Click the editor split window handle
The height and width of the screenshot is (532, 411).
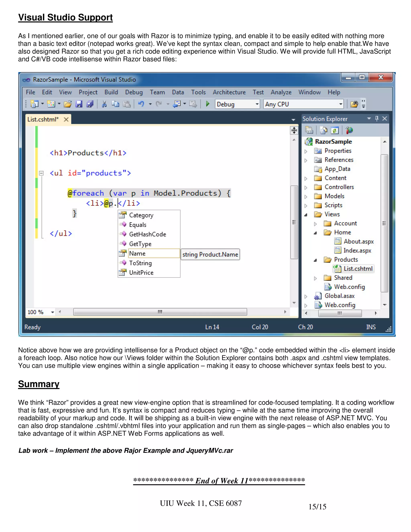pos(294,130)
